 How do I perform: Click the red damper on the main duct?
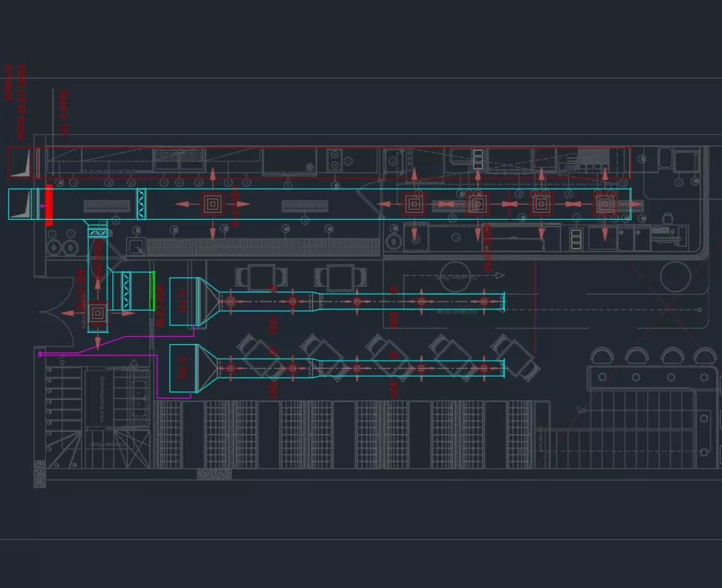pyautogui.click(x=49, y=205)
